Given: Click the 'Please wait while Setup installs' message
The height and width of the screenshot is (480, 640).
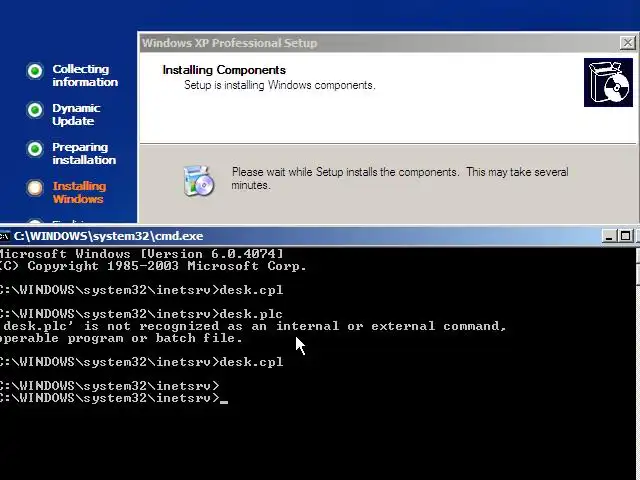Looking at the screenshot, I should click(x=400, y=178).
